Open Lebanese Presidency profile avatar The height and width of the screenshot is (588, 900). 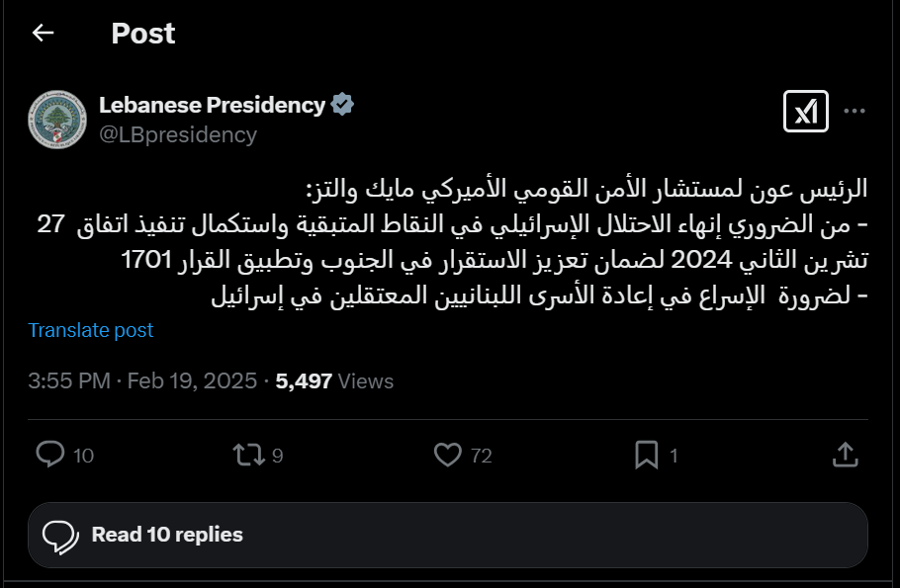(x=57, y=120)
